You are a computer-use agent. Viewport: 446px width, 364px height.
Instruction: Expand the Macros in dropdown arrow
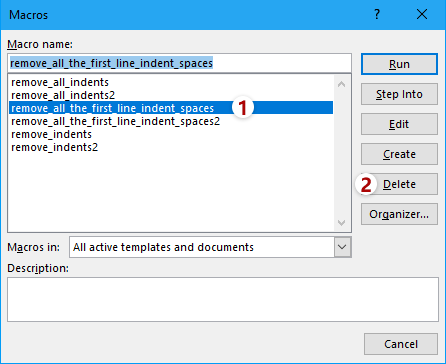(342, 247)
